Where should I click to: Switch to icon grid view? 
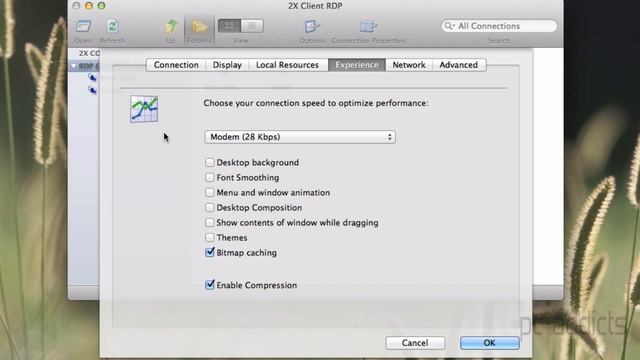[229, 26]
